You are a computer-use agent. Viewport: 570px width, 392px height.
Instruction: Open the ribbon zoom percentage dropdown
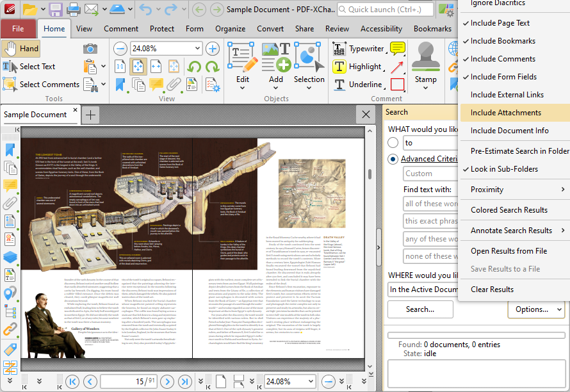(x=197, y=48)
